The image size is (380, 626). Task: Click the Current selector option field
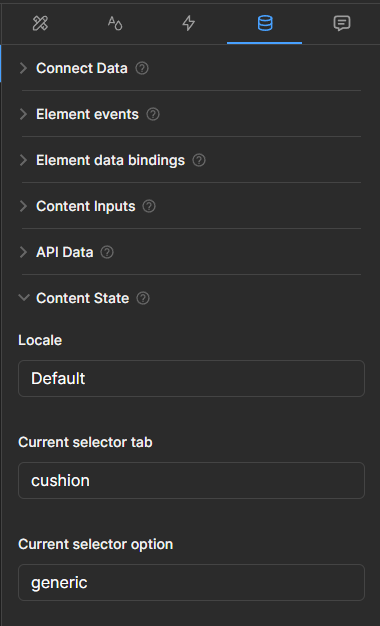(x=192, y=582)
